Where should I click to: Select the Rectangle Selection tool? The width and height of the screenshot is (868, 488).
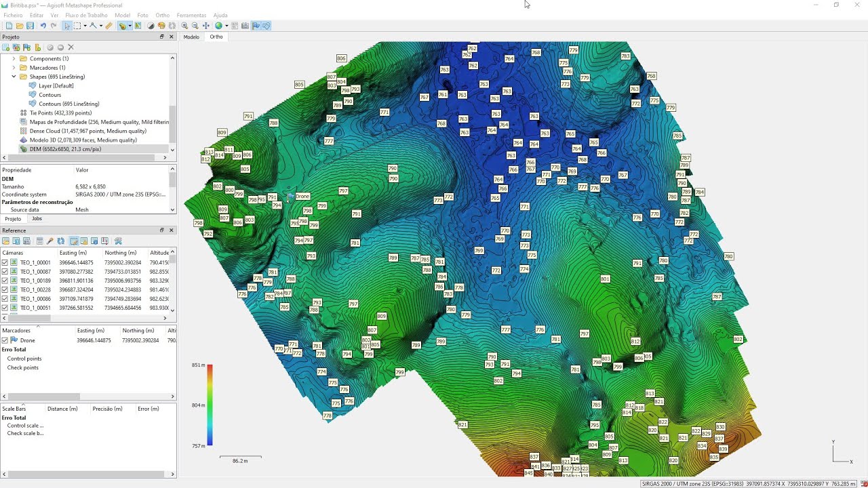coord(77,26)
